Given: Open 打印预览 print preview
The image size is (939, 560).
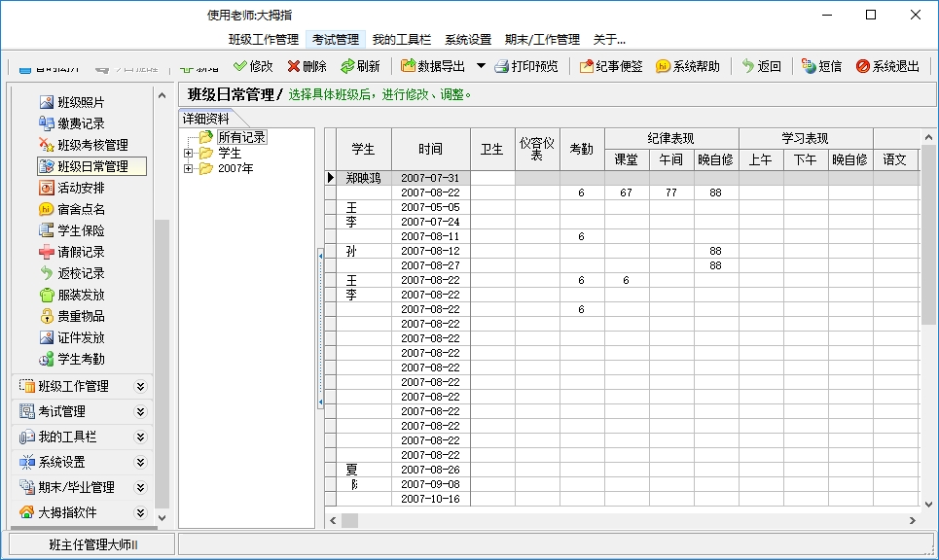Looking at the screenshot, I should pyautogui.click(x=525, y=66).
